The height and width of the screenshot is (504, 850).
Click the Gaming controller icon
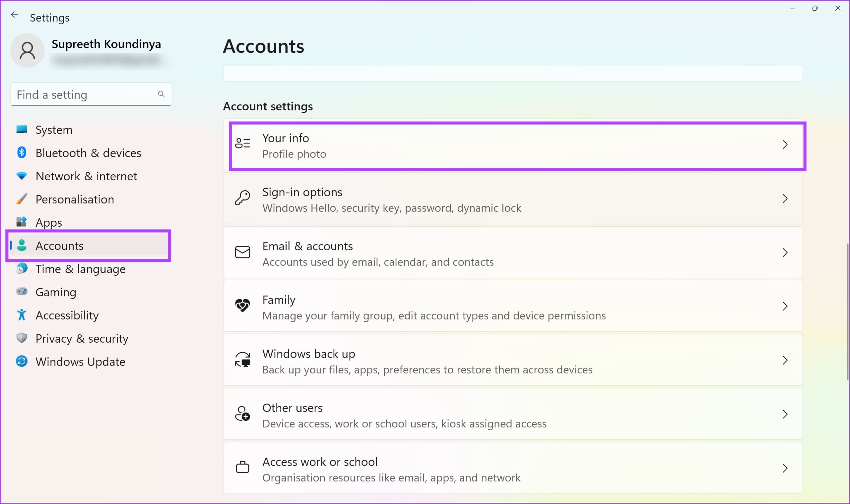[22, 291]
